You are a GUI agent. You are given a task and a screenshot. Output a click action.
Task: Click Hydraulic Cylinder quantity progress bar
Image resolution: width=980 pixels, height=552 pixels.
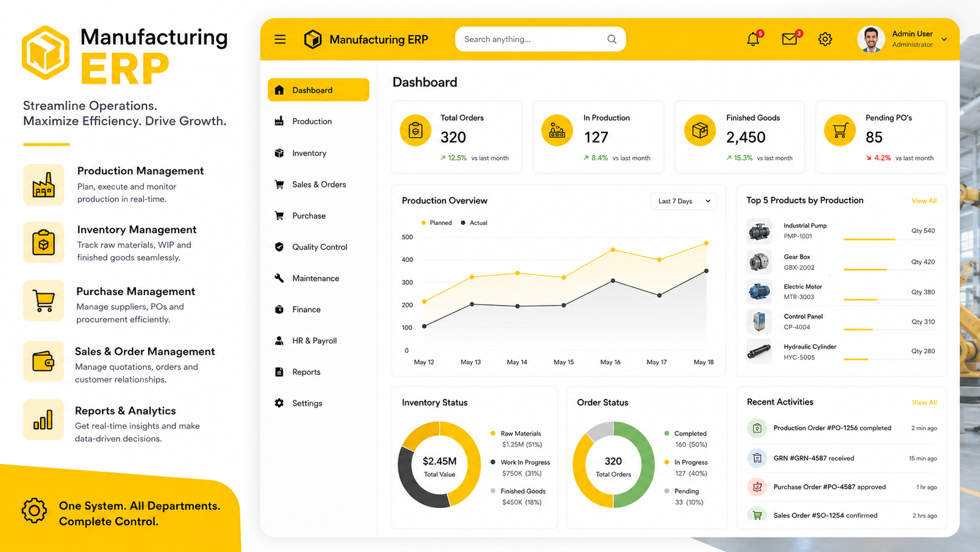[889, 359]
